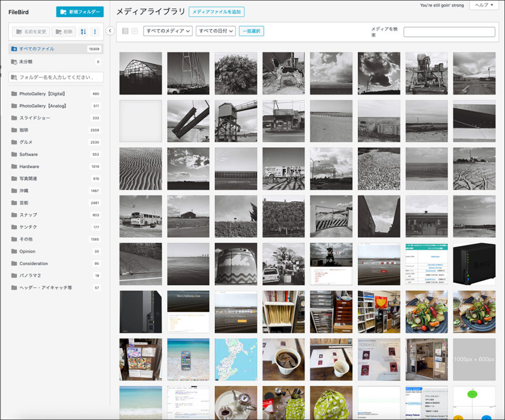Click the Software folder icon

click(x=14, y=154)
